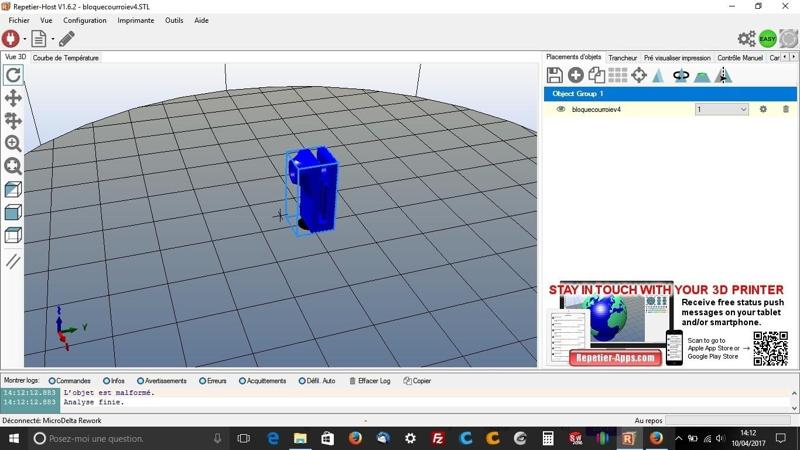Open File Explorer from taskbar
Image resolution: width=800 pixels, height=450 pixels.
point(300,439)
